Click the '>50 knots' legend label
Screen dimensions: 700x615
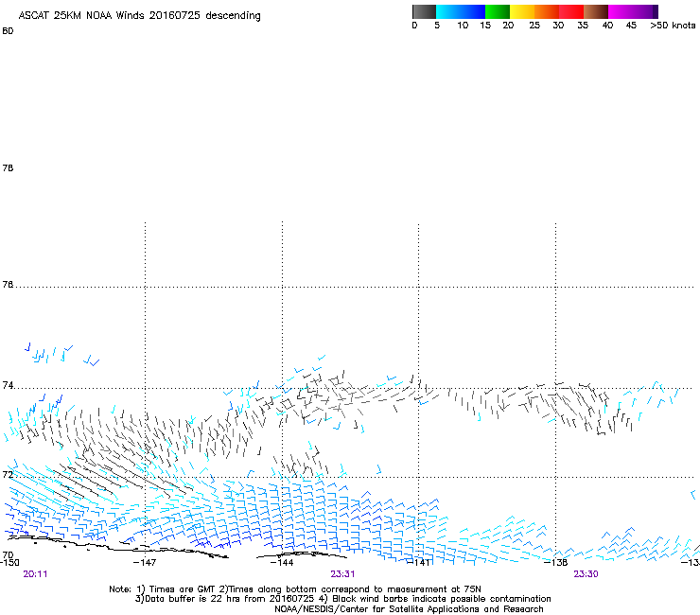click(x=673, y=26)
